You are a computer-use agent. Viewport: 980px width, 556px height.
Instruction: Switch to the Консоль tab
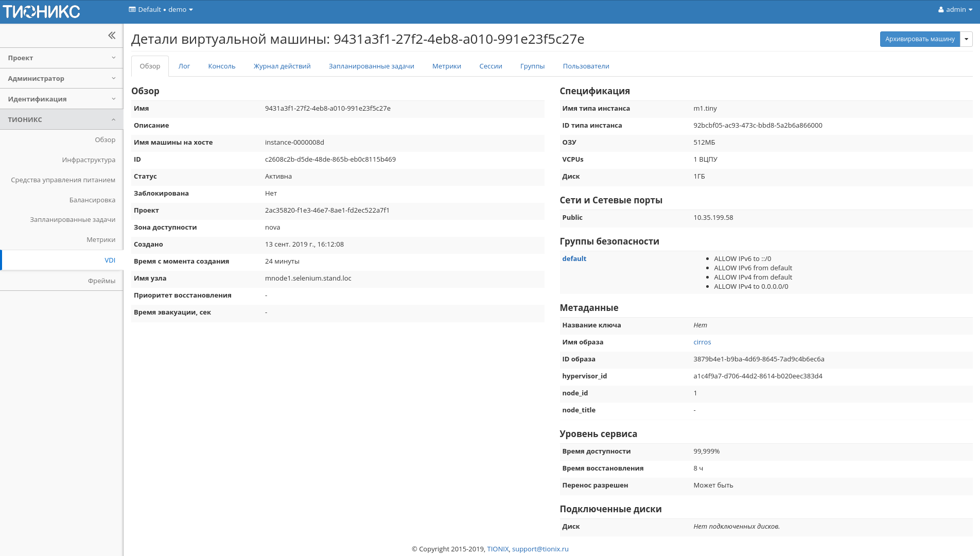(221, 66)
